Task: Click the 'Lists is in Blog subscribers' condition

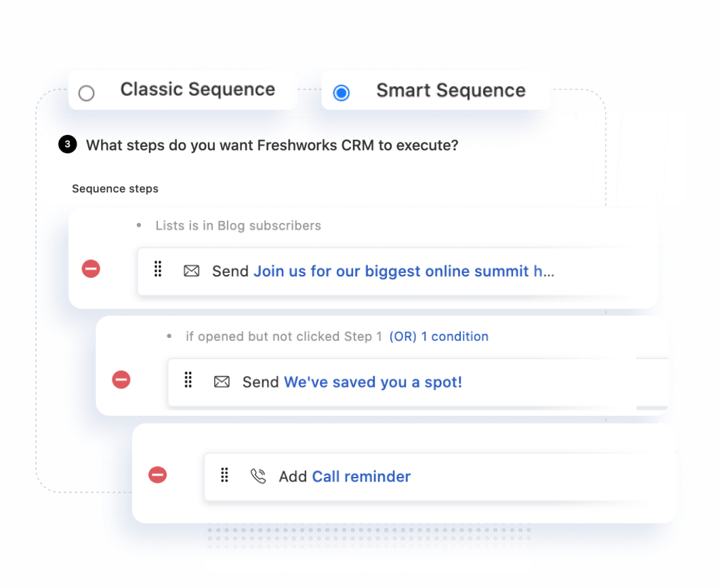Action: point(238,226)
